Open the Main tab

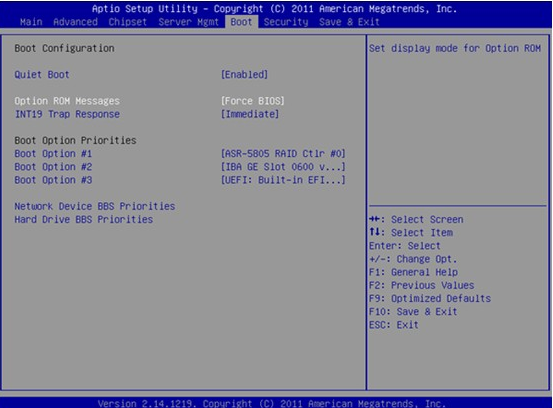click(x=31, y=22)
